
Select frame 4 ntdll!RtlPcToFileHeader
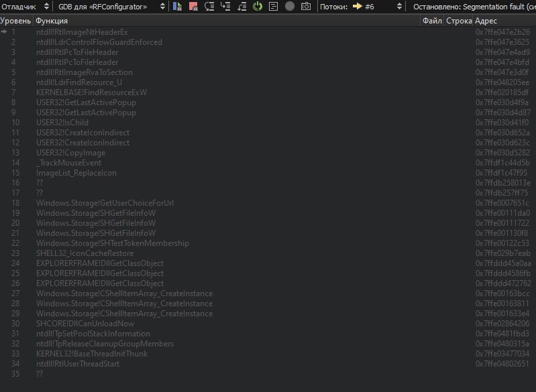[x=268, y=62]
